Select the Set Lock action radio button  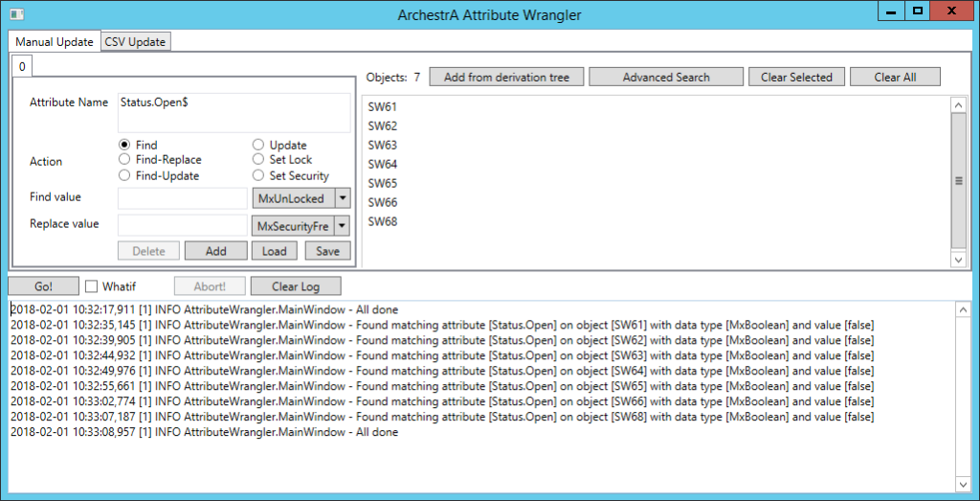[x=257, y=159]
